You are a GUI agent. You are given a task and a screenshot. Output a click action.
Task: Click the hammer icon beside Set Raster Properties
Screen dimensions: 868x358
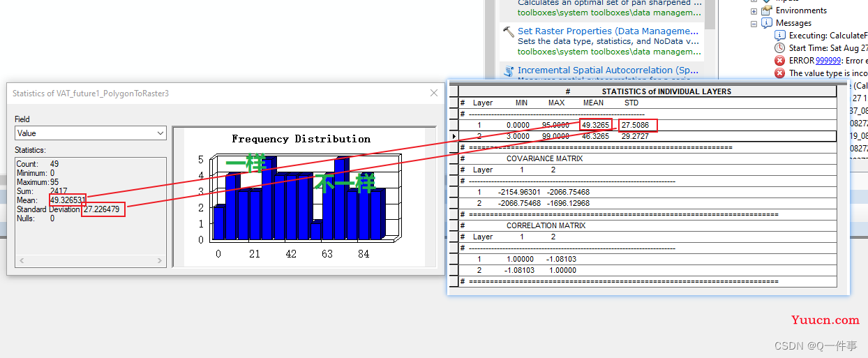tap(508, 32)
